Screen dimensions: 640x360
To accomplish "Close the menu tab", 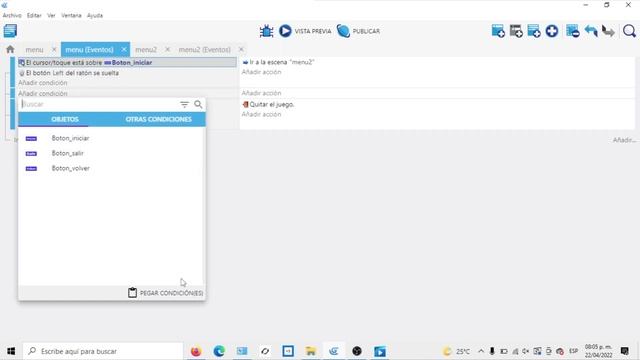I will tap(54, 49).
